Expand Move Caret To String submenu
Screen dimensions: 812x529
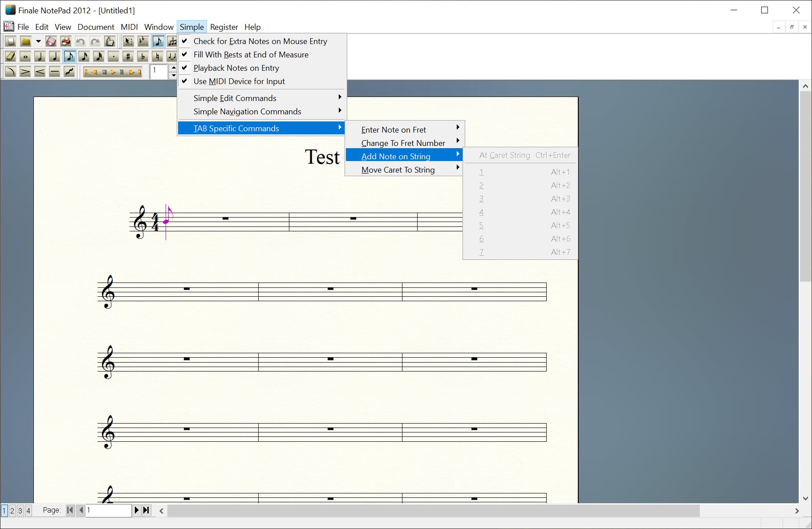point(405,170)
